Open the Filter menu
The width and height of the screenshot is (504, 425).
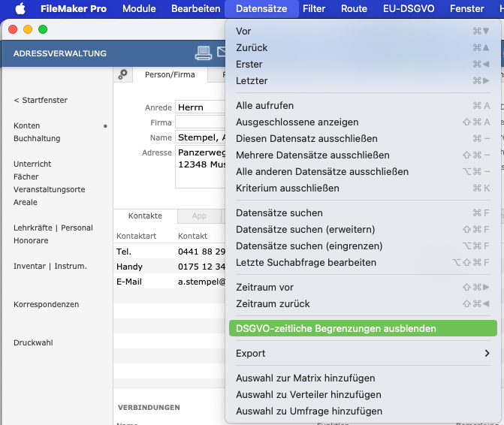click(x=314, y=9)
